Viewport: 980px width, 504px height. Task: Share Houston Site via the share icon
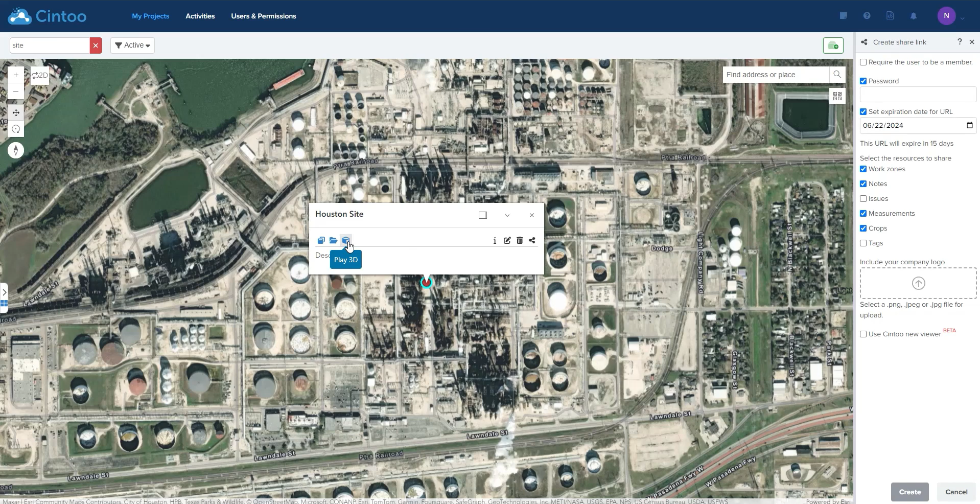tap(532, 240)
